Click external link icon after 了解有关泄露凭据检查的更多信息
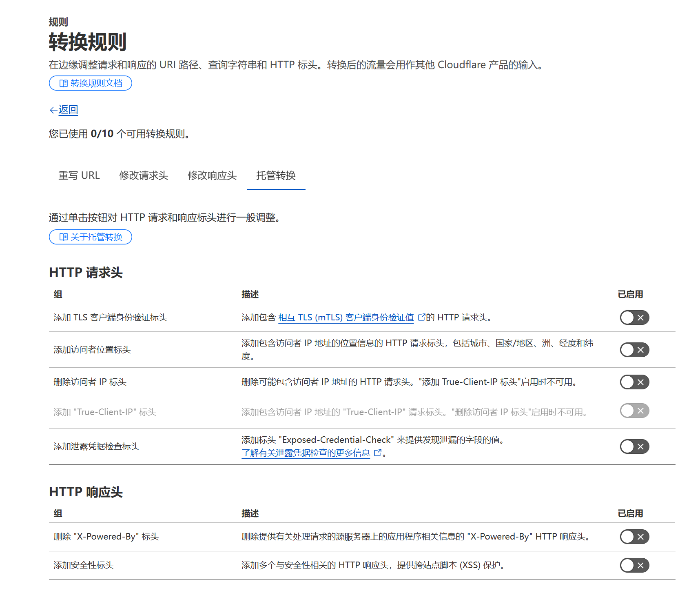 pyautogui.click(x=378, y=453)
